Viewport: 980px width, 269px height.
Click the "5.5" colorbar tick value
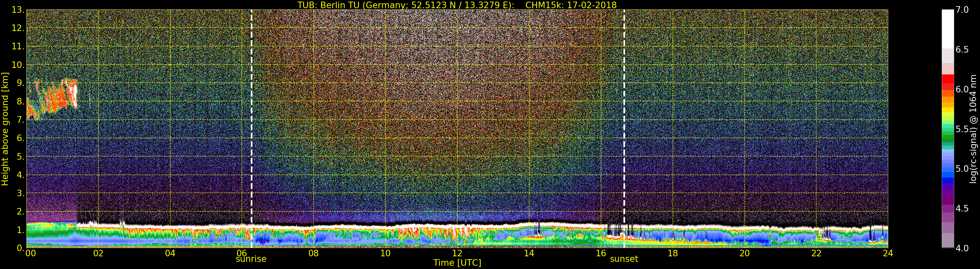tap(962, 129)
